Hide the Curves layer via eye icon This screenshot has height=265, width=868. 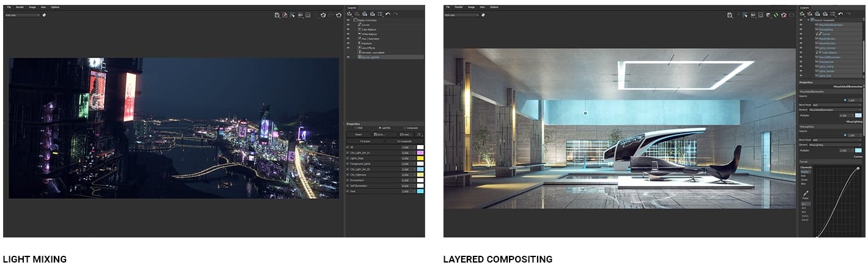point(348,25)
